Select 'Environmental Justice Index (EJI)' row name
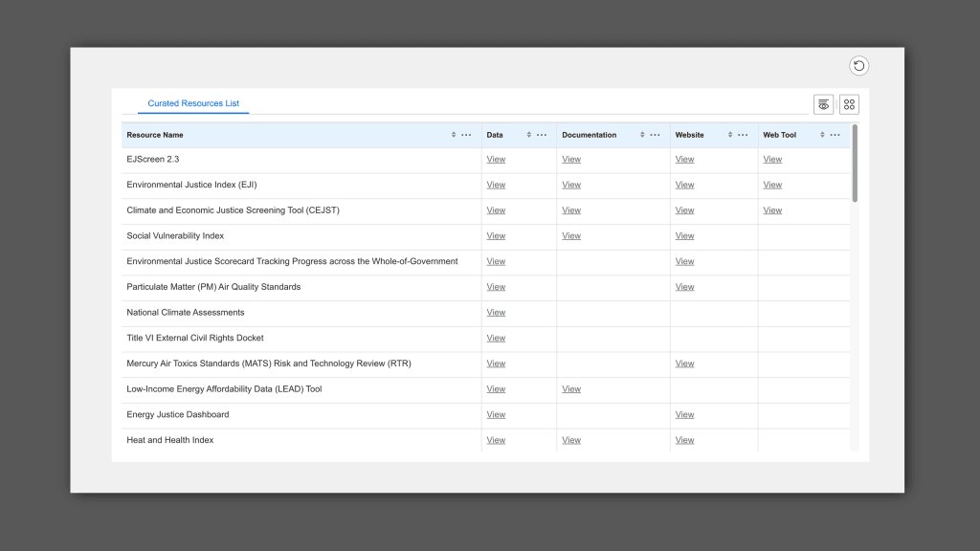This screenshot has height=551, width=980. pyautogui.click(x=191, y=185)
